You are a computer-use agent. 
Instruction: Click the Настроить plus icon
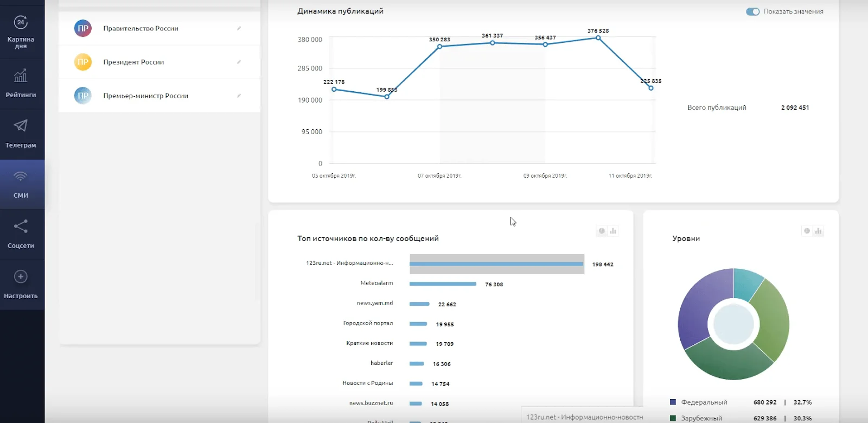click(21, 277)
